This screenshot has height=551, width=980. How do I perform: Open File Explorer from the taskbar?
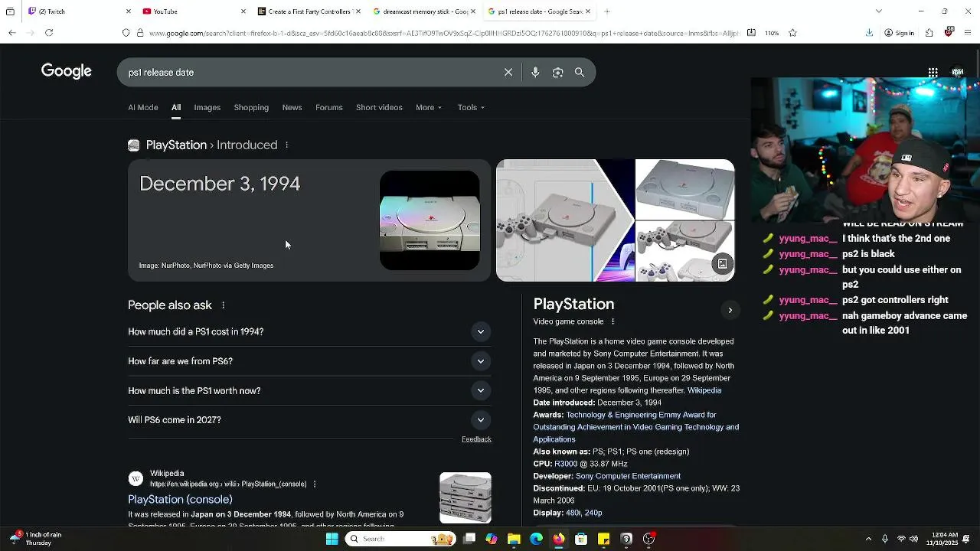point(514,539)
